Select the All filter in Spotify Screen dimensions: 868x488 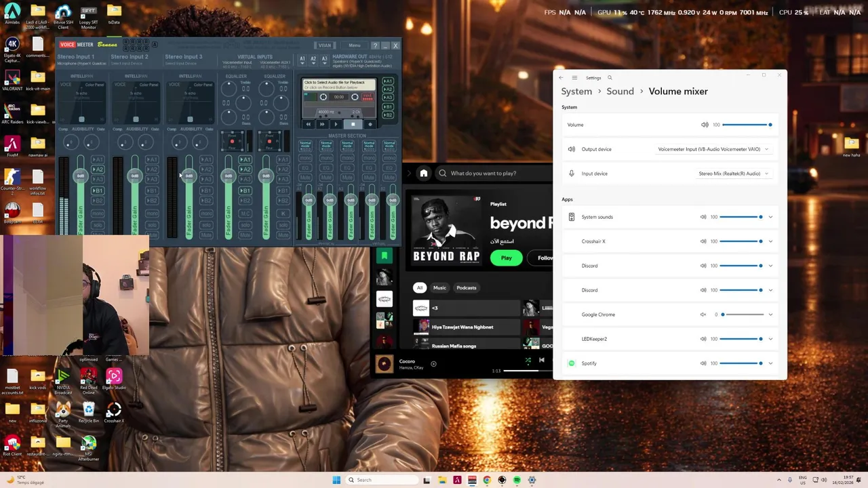(420, 287)
